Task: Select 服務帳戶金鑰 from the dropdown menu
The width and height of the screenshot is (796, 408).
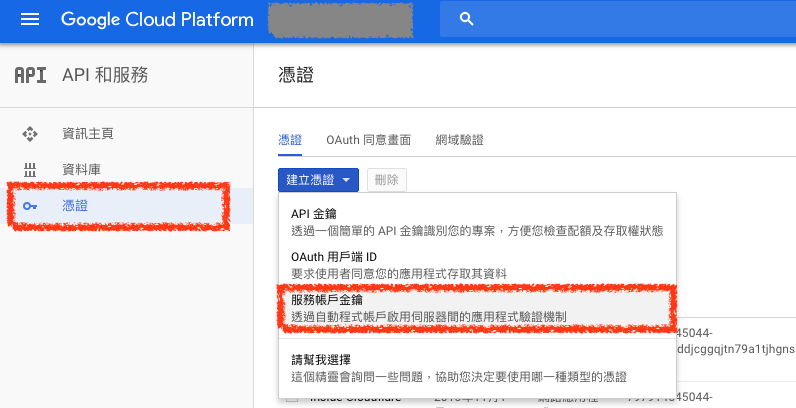Action: (326, 300)
